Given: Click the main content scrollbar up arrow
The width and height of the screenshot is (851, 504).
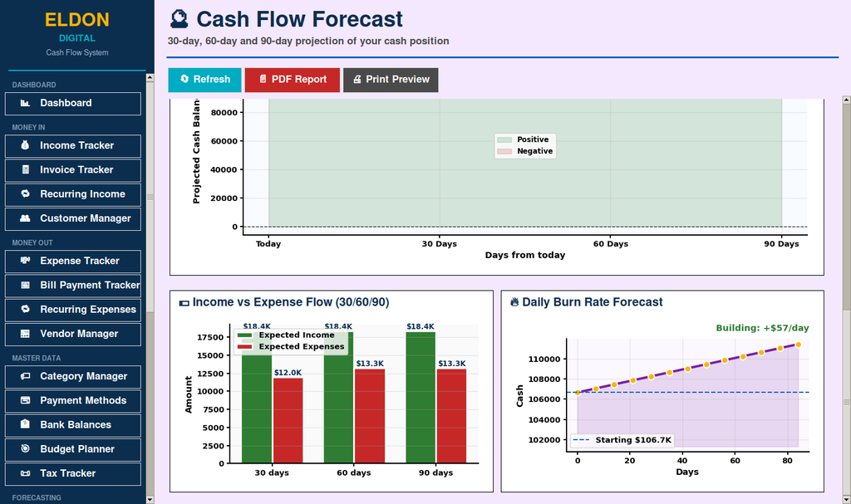Looking at the screenshot, I should [x=846, y=100].
